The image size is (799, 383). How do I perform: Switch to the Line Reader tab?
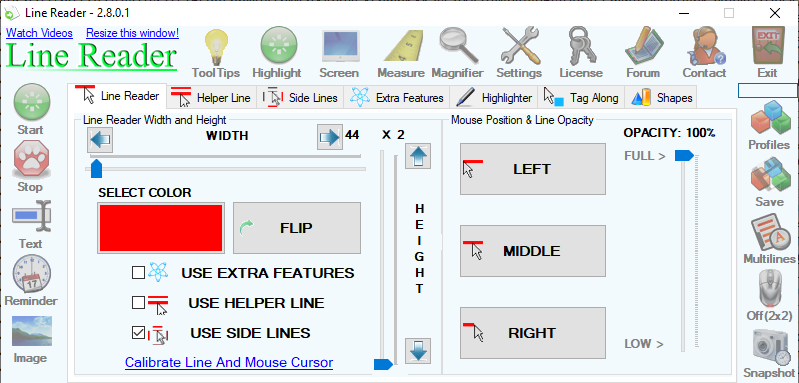[x=117, y=96]
